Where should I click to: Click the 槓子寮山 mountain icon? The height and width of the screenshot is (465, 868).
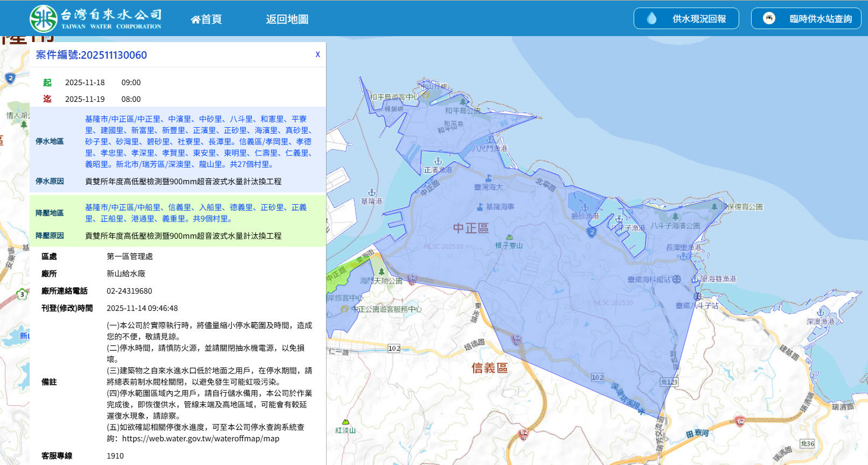pyautogui.click(x=509, y=237)
